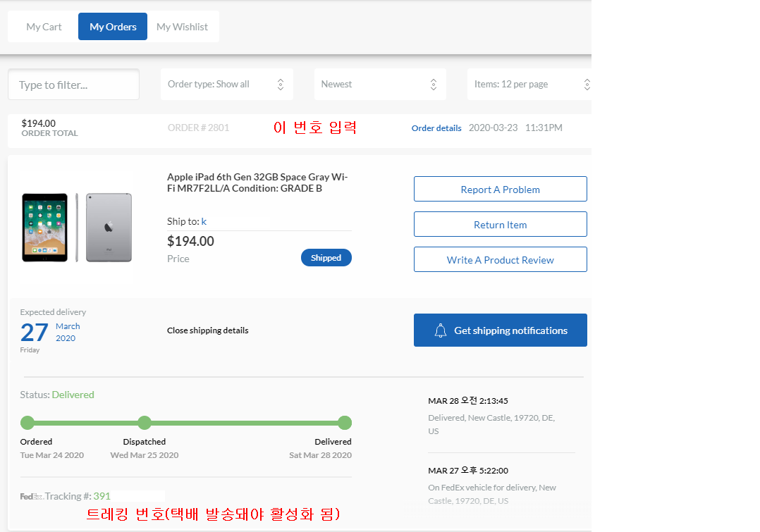Collapse via Close shipping details
760x532 pixels.
[x=207, y=330]
